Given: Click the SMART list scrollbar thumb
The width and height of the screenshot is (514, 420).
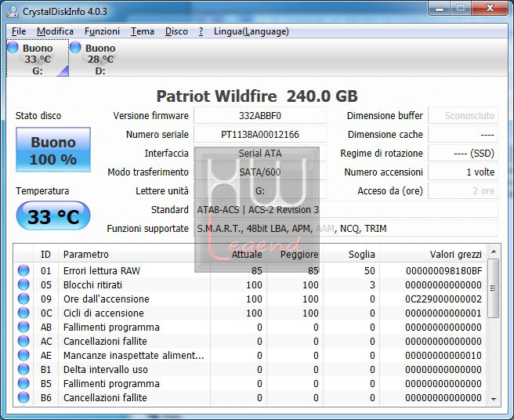Looking at the screenshot, I should [494, 288].
